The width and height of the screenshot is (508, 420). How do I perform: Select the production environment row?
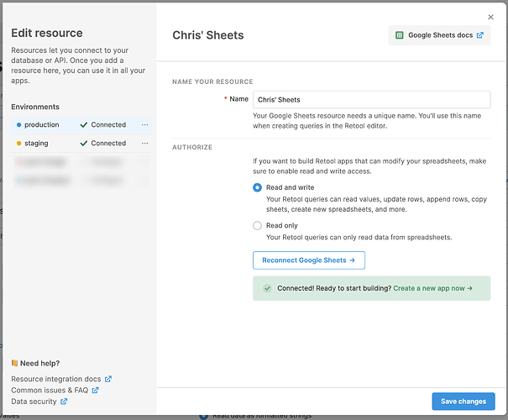81,125
